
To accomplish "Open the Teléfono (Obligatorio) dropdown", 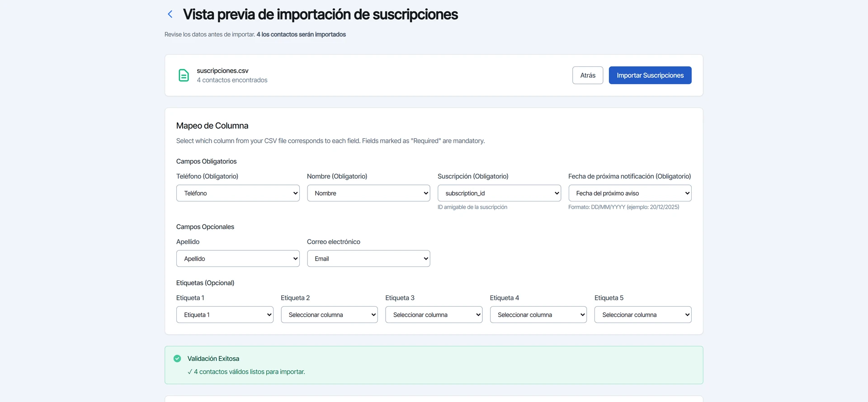I will (x=238, y=193).
